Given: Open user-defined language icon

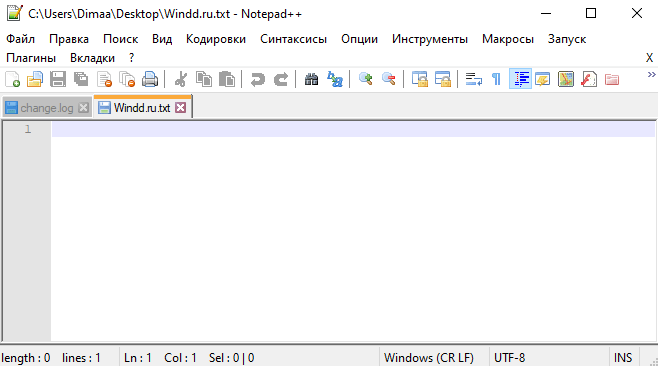Looking at the screenshot, I should [x=543, y=79].
